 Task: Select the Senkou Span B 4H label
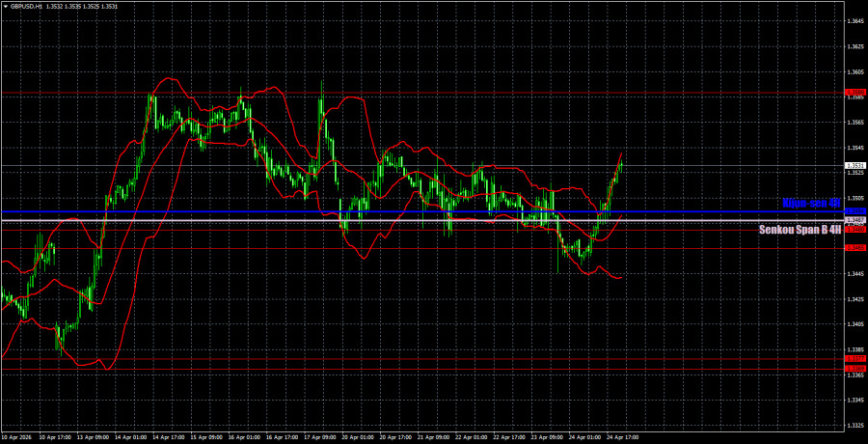[x=800, y=230]
